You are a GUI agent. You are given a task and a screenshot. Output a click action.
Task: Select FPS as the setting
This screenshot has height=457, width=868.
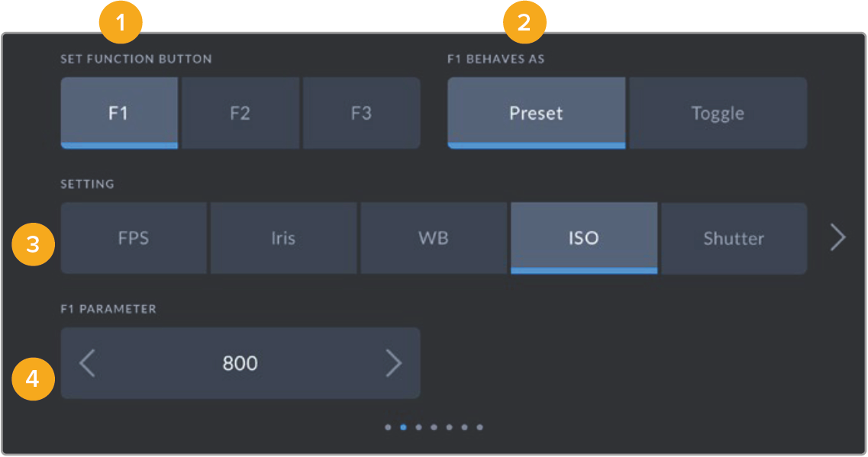(134, 238)
